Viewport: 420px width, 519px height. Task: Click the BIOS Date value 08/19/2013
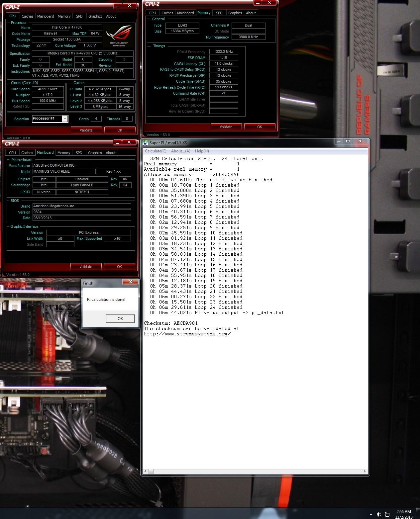81,218
